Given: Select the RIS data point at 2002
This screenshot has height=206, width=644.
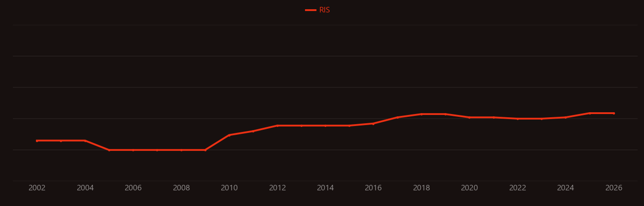Looking at the screenshot, I should pos(37,141).
